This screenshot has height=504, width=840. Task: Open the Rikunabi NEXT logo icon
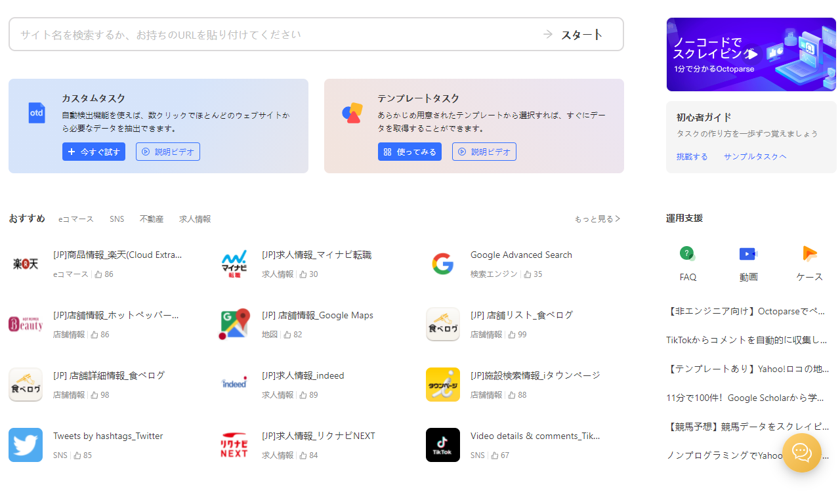tap(234, 445)
